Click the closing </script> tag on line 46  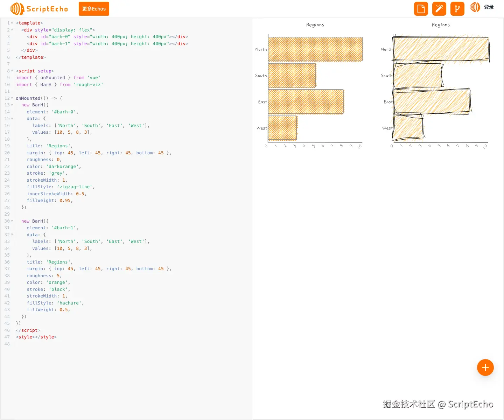point(28,330)
